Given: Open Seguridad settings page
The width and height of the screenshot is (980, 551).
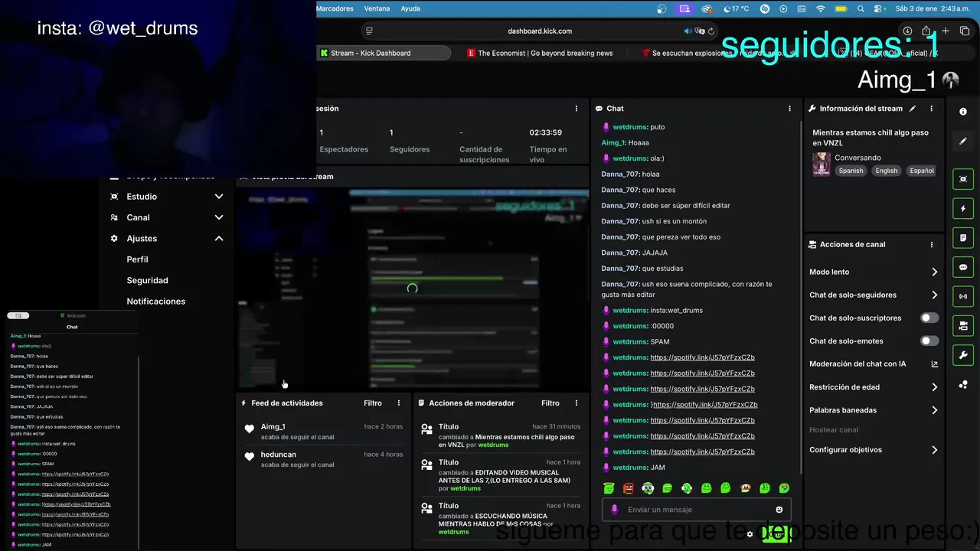Looking at the screenshot, I should pos(147,281).
